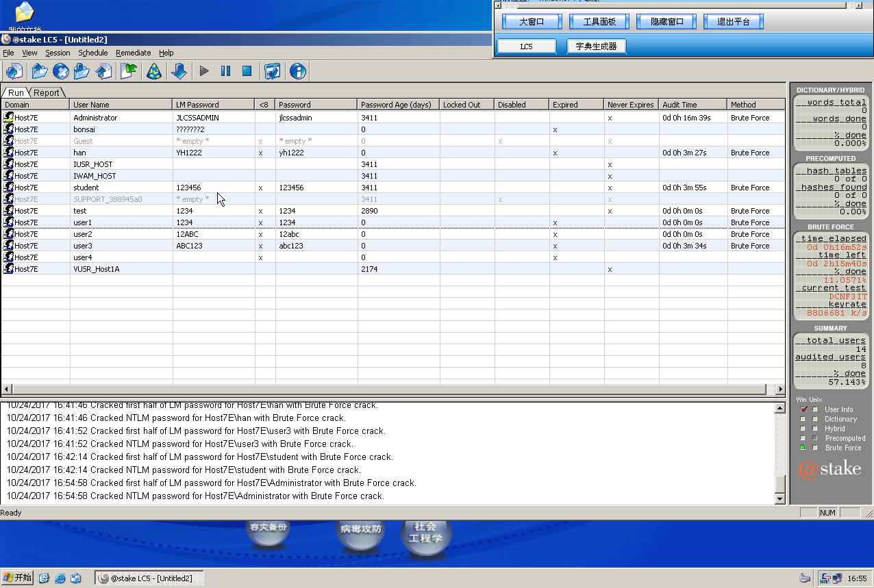874x588 pixels.
Task: Open the Help menu
Action: click(166, 53)
